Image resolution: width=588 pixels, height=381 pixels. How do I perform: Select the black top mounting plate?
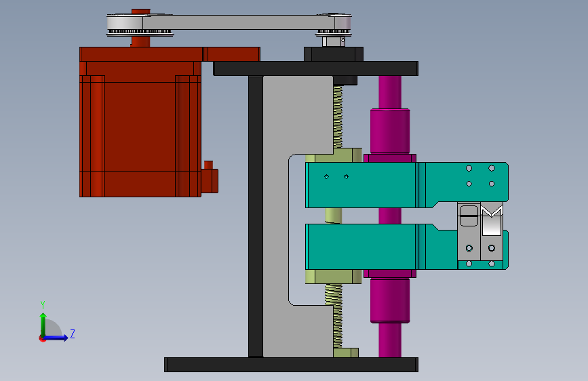315,68
